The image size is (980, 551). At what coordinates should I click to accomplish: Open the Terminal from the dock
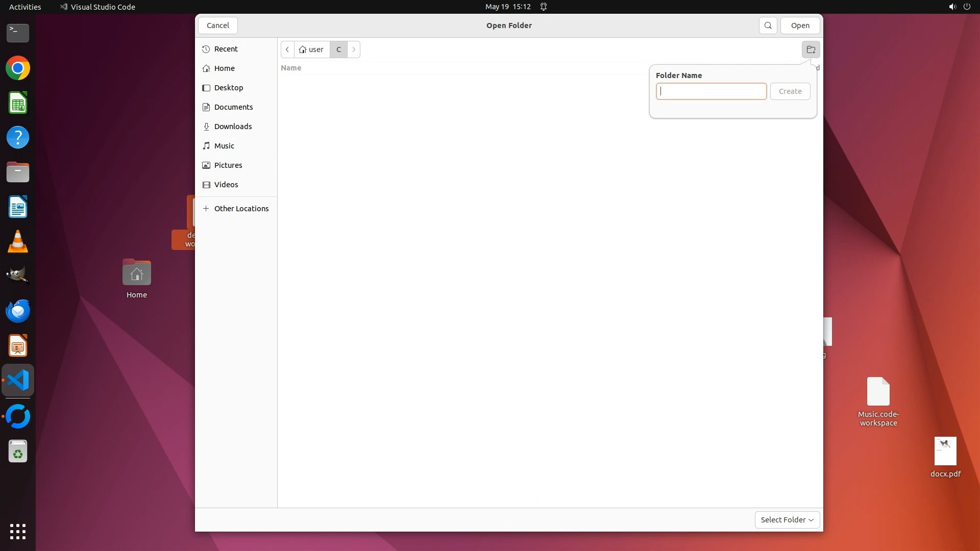(18, 33)
